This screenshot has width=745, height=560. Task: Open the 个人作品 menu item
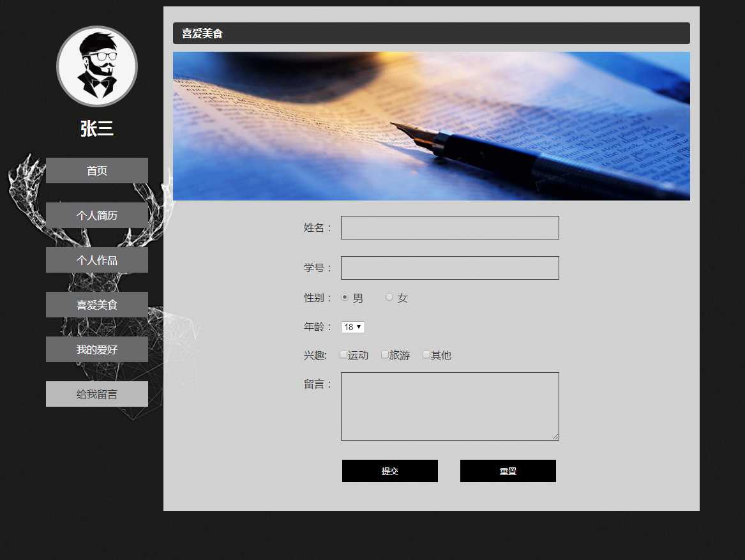coord(97,260)
